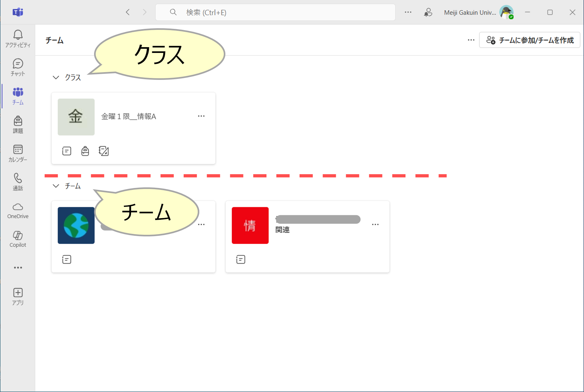Open OneDrive from the sidebar
Image resolution: width=584 pixels, height=392 pixels.
(x=18, y=210)
